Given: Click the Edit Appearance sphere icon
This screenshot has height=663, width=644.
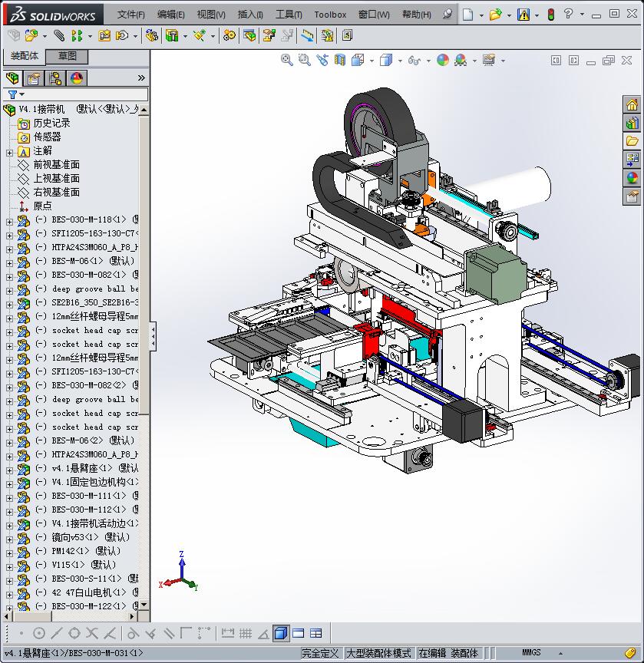Looking at the screenshot, I should coord(443,60).
